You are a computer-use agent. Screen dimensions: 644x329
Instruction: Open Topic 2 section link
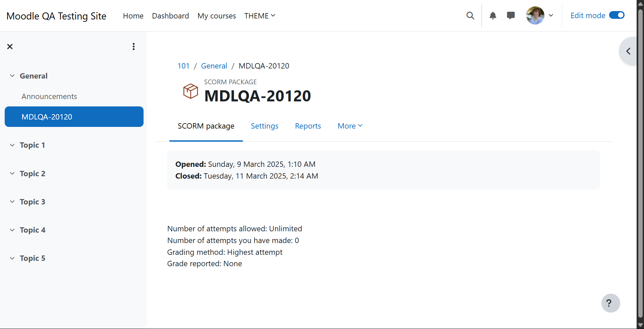click(x=33, y=174)
